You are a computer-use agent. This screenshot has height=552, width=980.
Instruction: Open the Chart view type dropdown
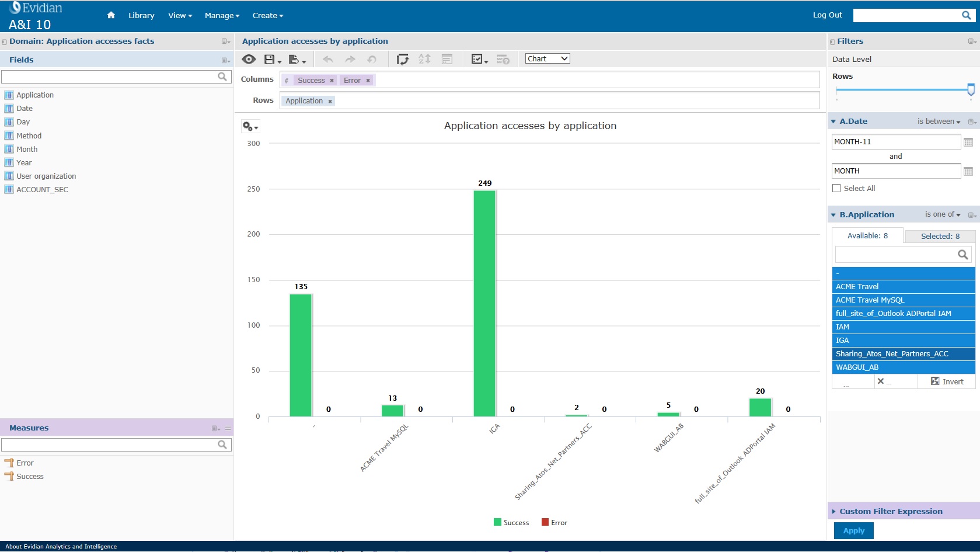[x=547, y=58]
